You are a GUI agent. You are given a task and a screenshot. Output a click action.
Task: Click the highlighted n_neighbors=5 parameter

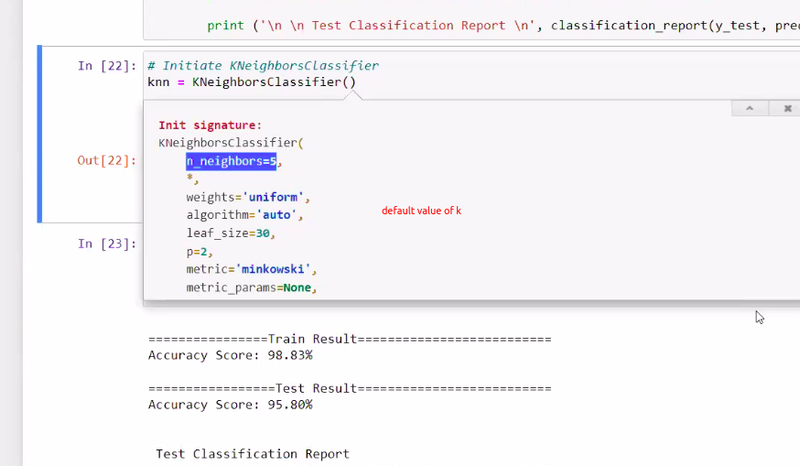pyautogui.click(x=230, y=161)
